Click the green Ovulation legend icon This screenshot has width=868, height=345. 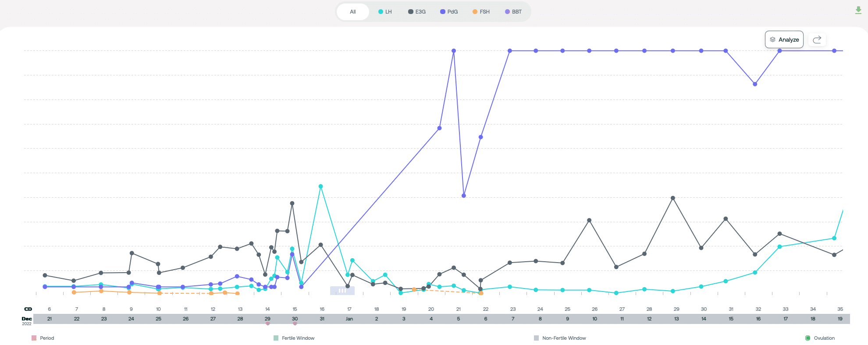808,338
